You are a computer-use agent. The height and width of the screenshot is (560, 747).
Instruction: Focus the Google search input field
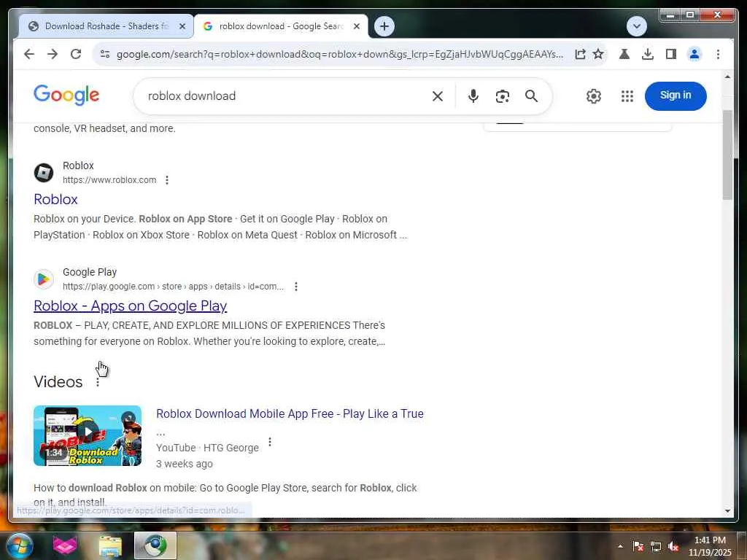pos(286,96)
